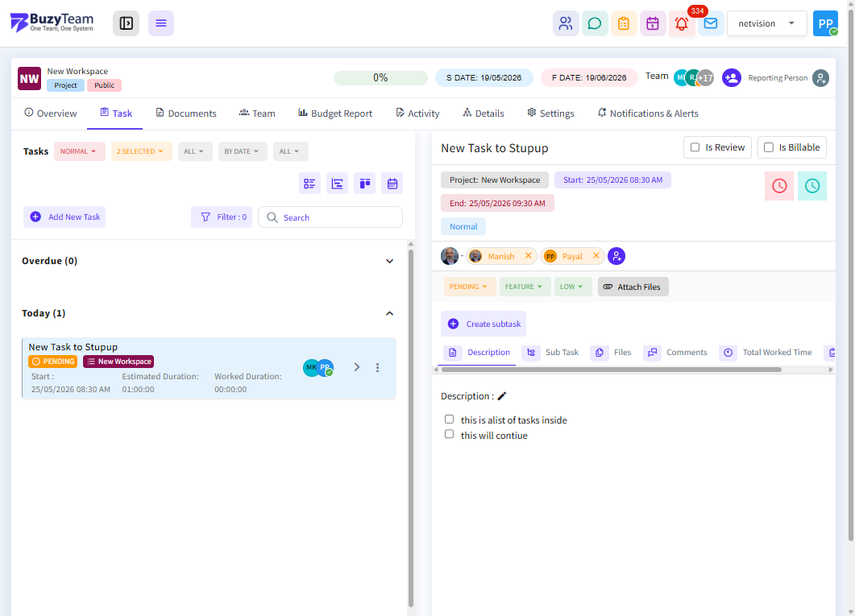The image size is (855, 616).
Task: Check 'this is alist of tasks inside'
Action: tap(449, 419)
